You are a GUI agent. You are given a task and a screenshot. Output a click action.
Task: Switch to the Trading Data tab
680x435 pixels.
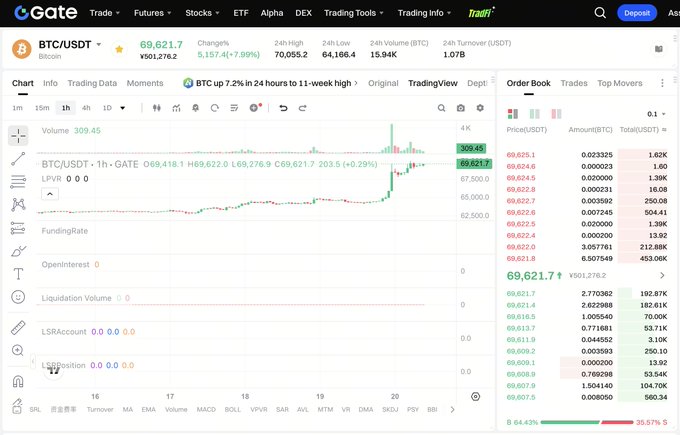92,83
